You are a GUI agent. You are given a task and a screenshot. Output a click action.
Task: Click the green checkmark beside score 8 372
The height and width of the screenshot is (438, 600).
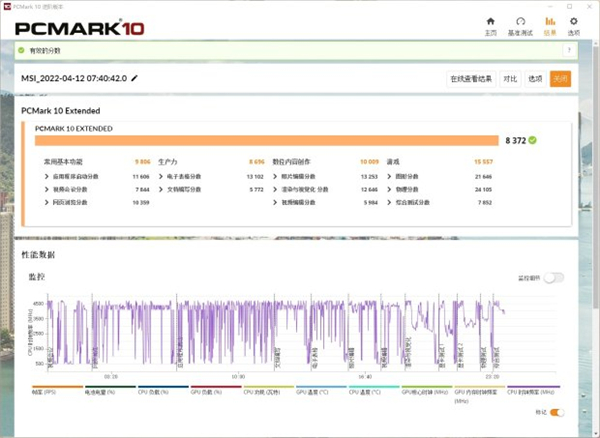[x=533, y=141]
